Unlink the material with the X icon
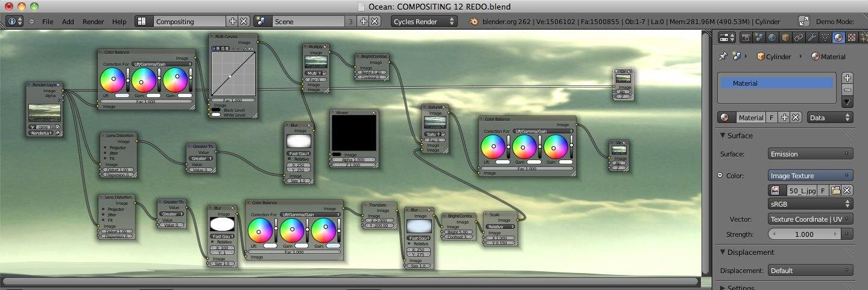 pos(796,118)
